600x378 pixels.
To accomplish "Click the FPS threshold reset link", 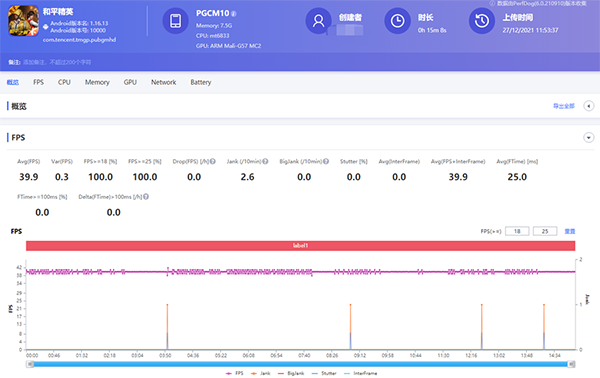I will point(570,231).
